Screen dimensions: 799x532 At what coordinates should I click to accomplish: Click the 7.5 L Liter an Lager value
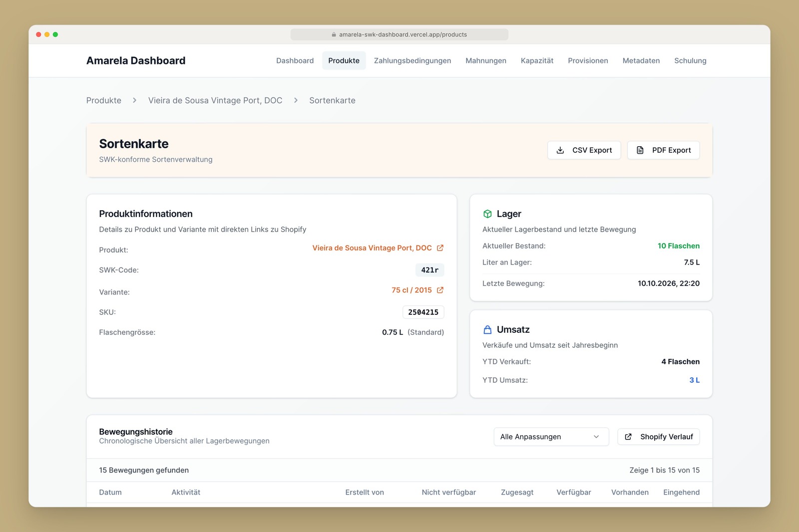(692, 263)
